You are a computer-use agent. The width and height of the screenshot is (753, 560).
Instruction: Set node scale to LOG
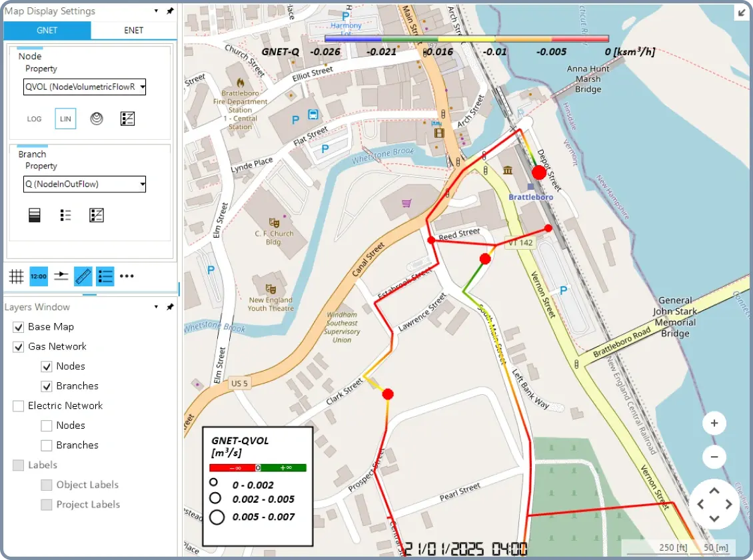pos(34,119)
